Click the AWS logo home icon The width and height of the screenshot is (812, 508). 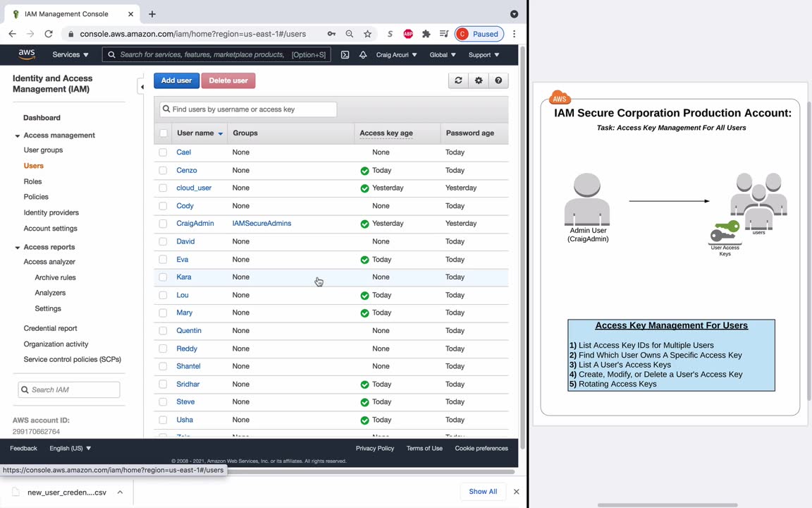click(26, 54)
